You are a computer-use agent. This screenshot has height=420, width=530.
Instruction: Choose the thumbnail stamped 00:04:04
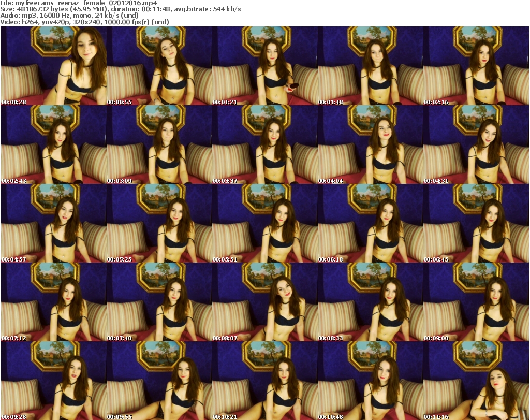(370, 144)
